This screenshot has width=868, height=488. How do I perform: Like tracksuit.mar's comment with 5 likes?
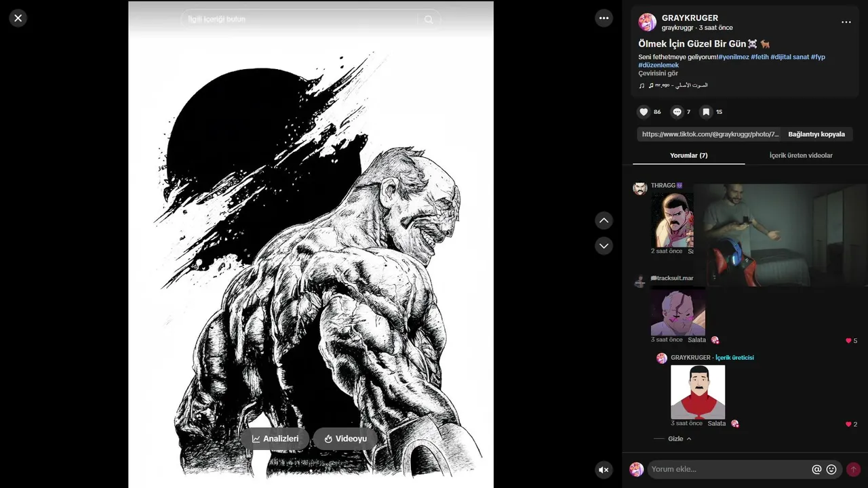point(848,341)
